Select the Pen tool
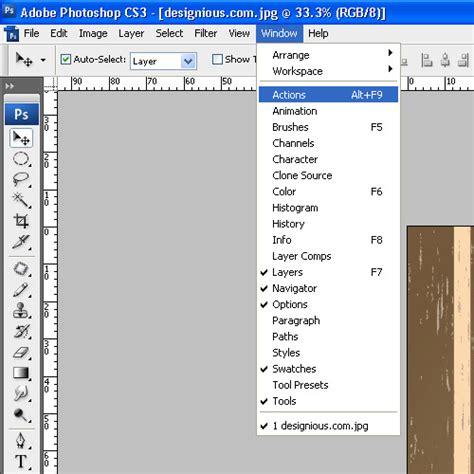 pos(21,441)
